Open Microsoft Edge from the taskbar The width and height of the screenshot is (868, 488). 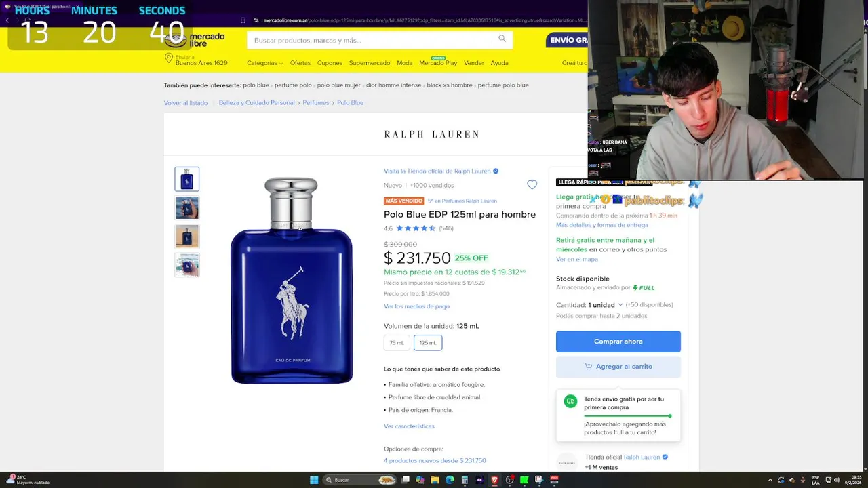450,480
